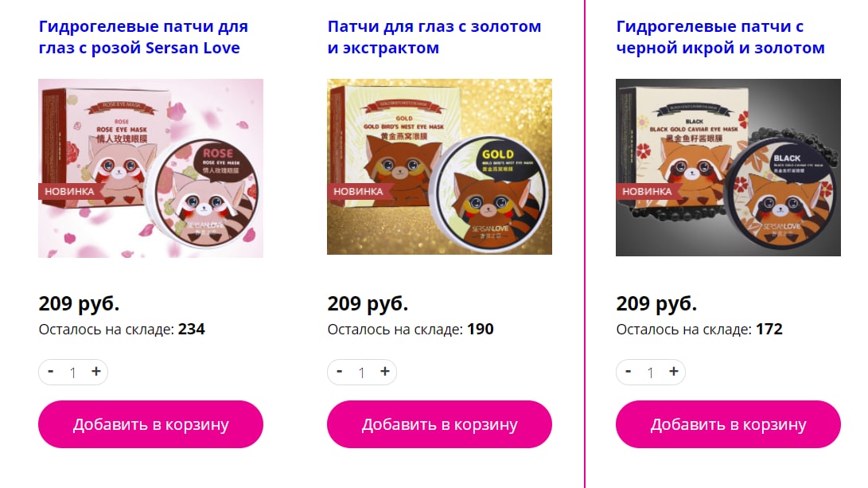The height and width of the screenshot is (488, 868).
Task: View the Black Gold Caviar product image
Action: 728,167
